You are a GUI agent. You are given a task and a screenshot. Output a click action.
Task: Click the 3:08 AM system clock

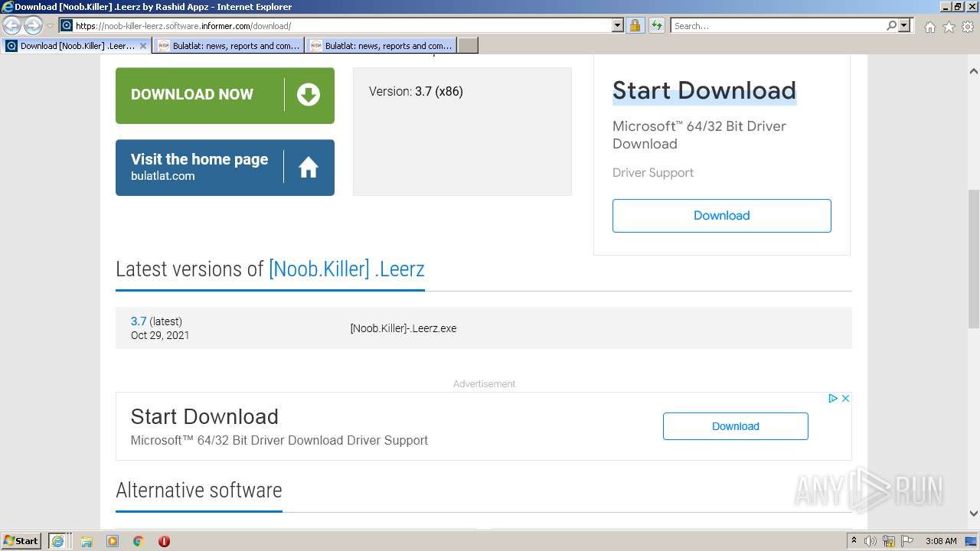tap(941, 541)
